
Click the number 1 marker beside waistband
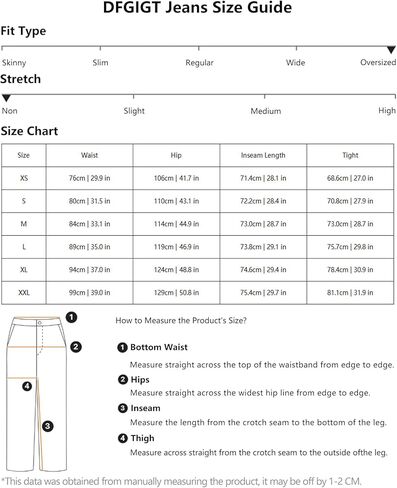click(x=71, y=317)
